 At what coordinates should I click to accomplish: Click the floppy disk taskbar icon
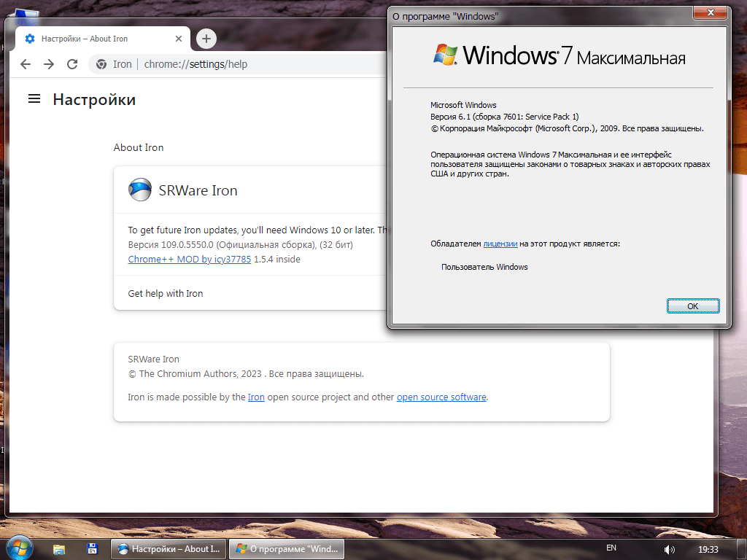[93, 548]
